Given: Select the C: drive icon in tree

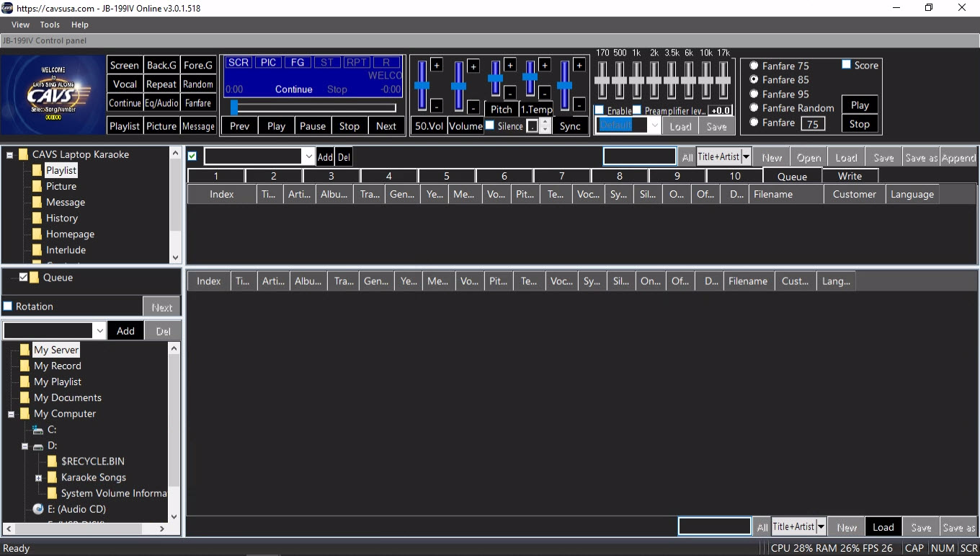Looking at the screenshot, I should tap(38, 430).
